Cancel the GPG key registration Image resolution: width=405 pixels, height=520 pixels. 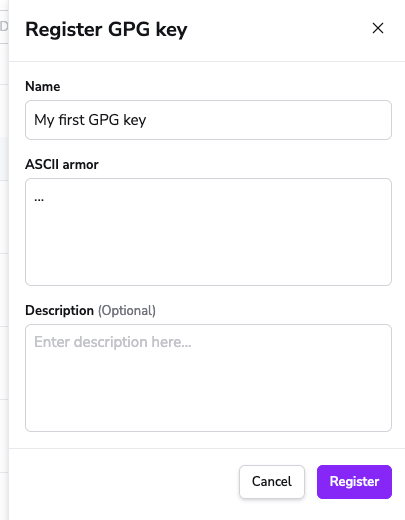coord(272,482)
